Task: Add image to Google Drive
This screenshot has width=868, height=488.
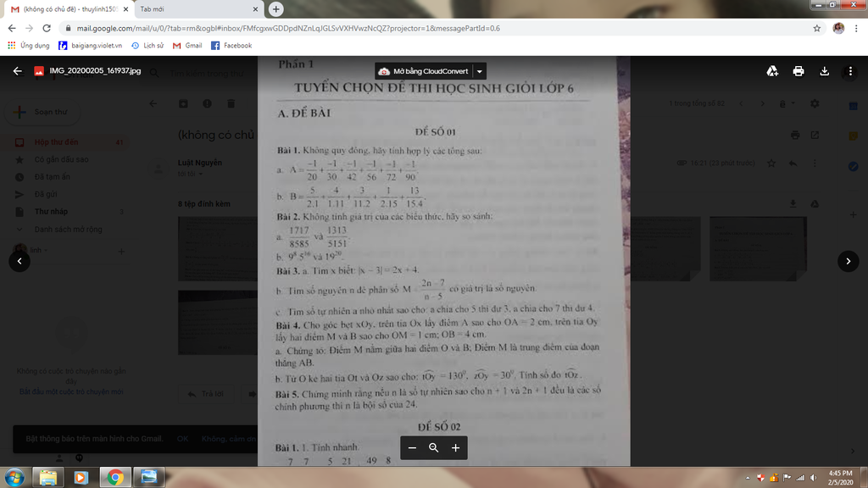Action: (772, 71)
